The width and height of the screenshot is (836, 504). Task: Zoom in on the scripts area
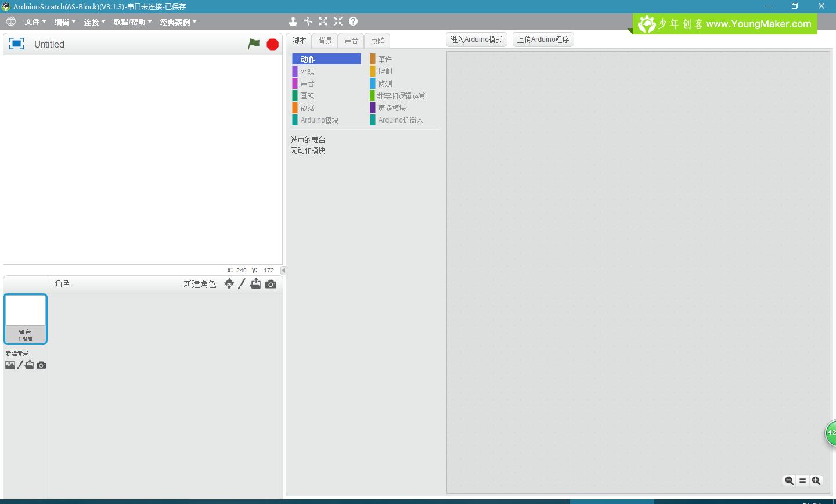coord(816,481)
